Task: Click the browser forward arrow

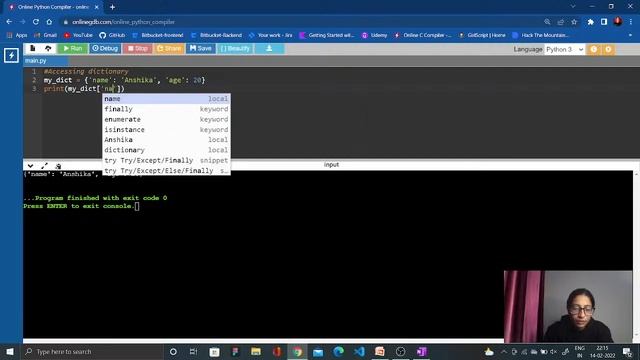Action: click(22, 22)
